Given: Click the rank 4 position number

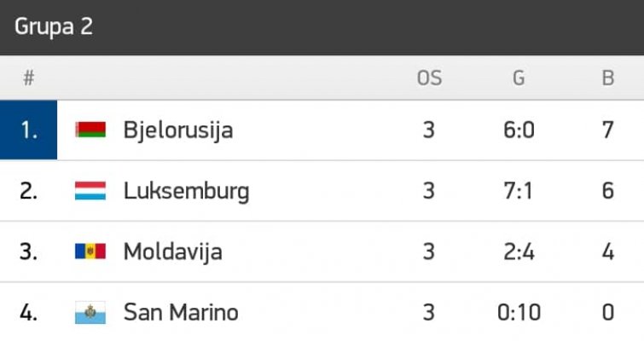Looking at the screenshot, I should [29, 312].
